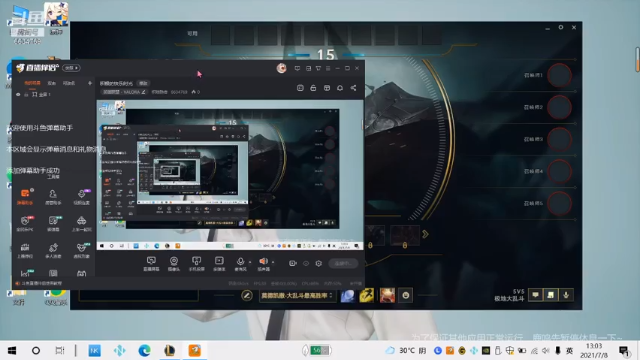Expand the LoL skin carousel right arrow
The image size is (640, 360).
tap(425, 234)
